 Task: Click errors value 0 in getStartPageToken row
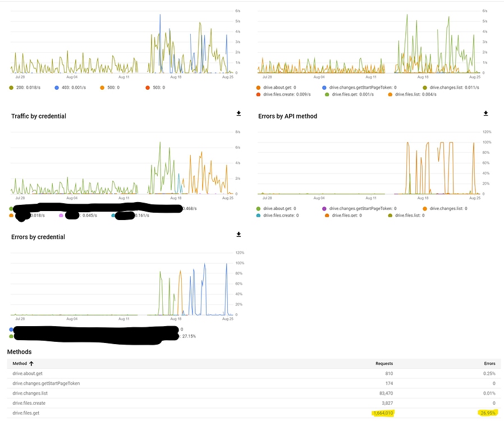[494, 383]
